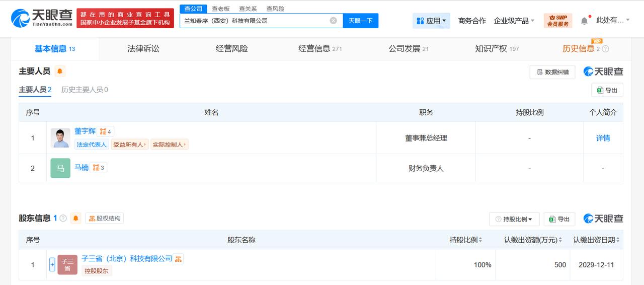Open the 持股比例 filter dropdown
This screenshot has height=285, width=644.
(x=514, y=219)
